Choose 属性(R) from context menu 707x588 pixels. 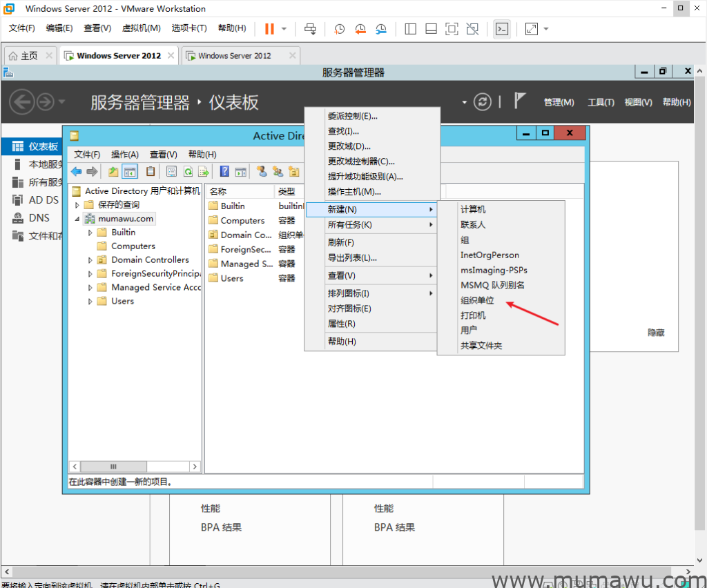pos(371,324)
